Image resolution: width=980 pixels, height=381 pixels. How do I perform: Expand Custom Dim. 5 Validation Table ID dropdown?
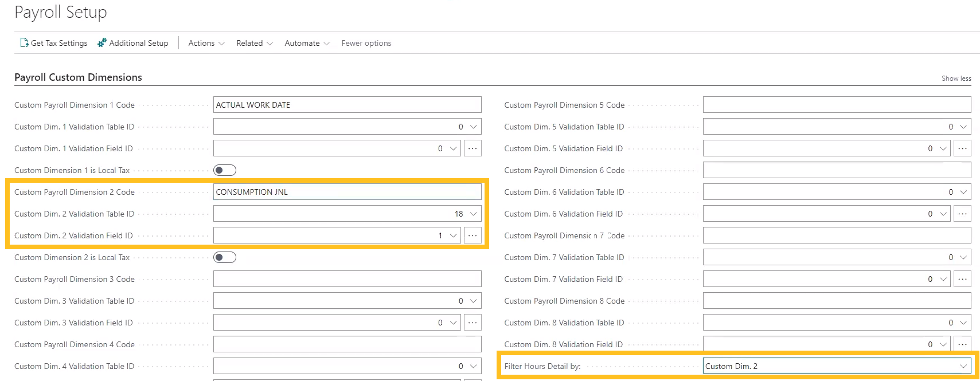(963, 127)
